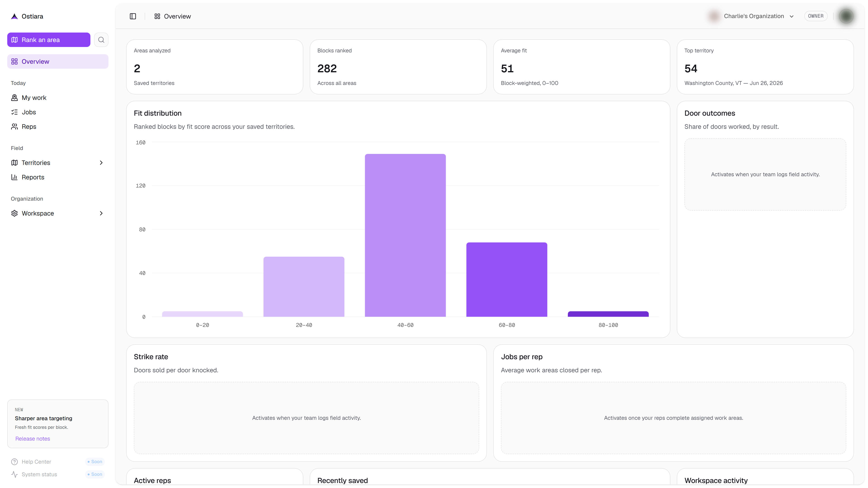Click the Workspace activity heading
Screen dimensions: 868x488
716,481
